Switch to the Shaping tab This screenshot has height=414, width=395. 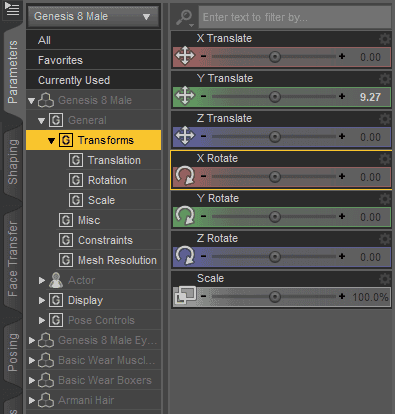[12, 162]
